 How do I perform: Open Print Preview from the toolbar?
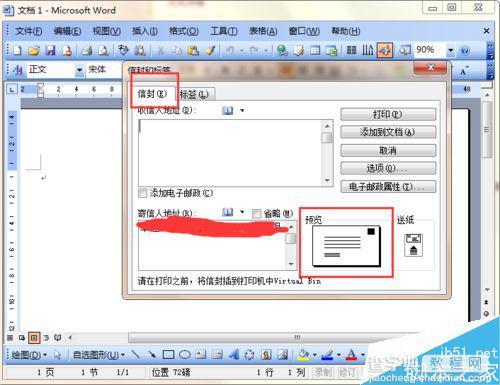[x=104, y=50]
